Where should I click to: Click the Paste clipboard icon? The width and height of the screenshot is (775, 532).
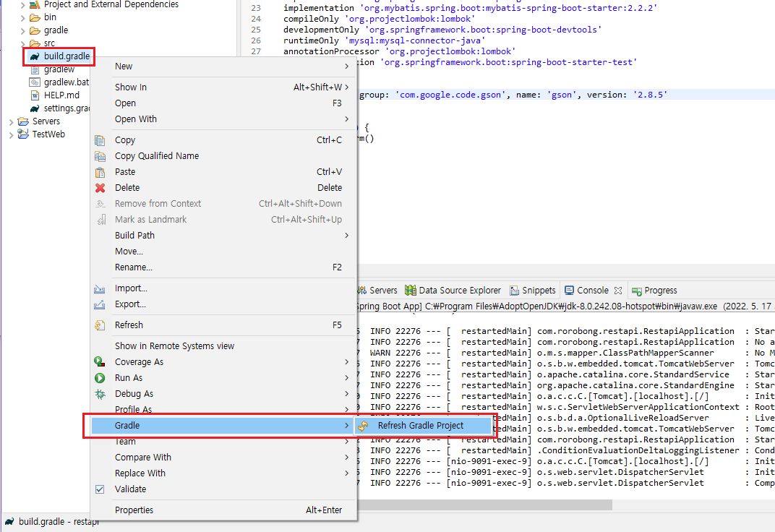100,172
